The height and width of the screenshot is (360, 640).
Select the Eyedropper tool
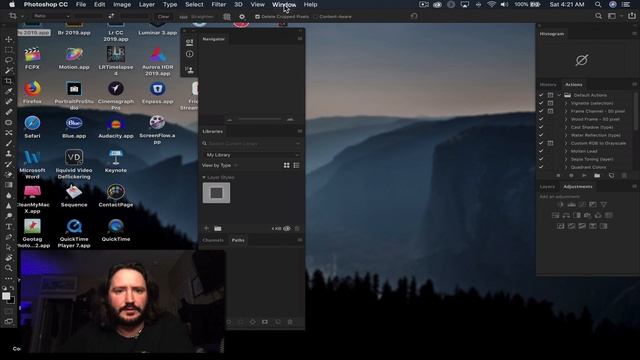coord(9,91)
